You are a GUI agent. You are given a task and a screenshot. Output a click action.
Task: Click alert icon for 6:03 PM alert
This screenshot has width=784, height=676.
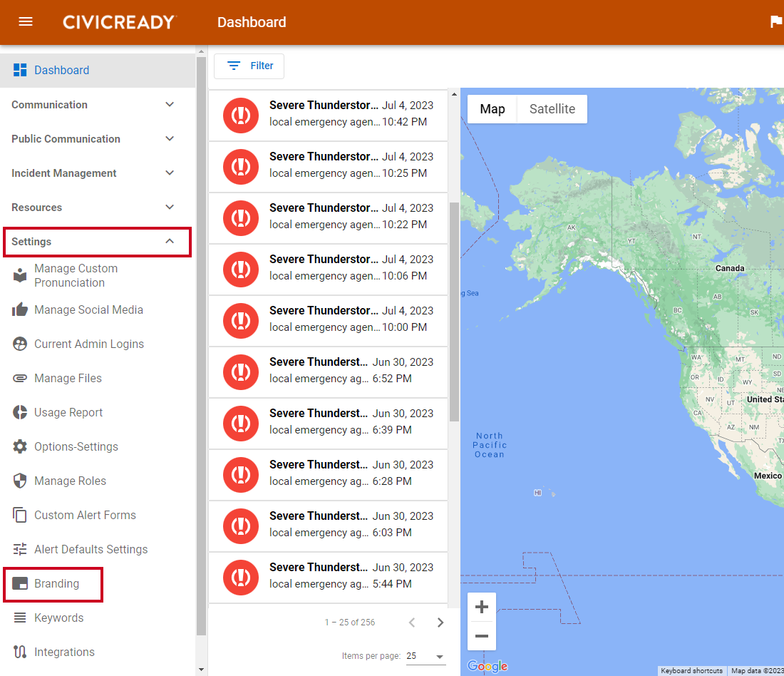pos(241,526)
